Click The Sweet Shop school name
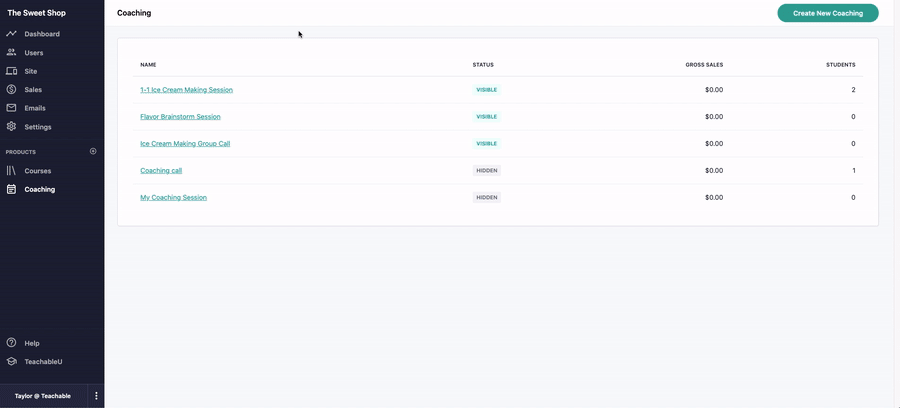Viewport: 900px width, 408px height. 36,13
